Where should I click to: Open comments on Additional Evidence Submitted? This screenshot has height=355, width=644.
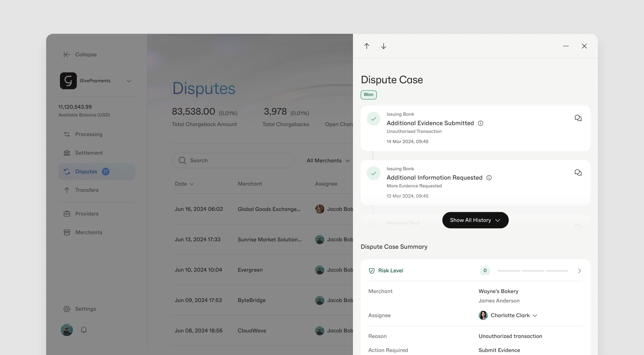pos(578,118)
